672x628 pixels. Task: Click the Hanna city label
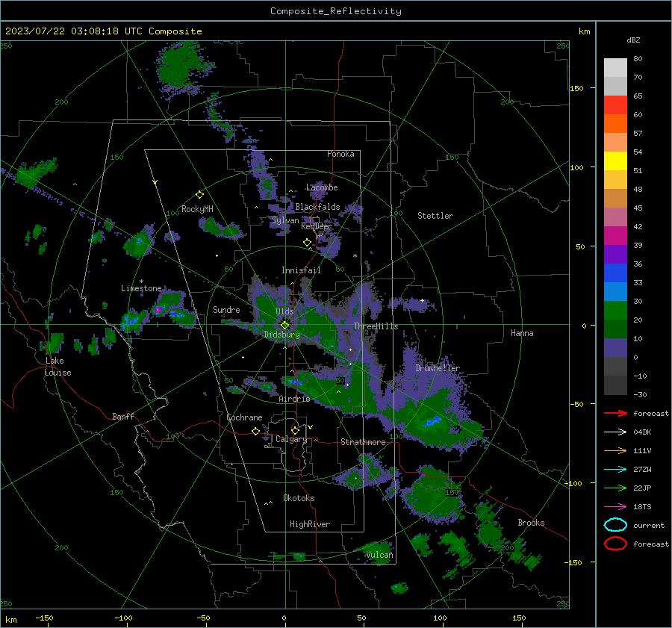tap(522, 333)
